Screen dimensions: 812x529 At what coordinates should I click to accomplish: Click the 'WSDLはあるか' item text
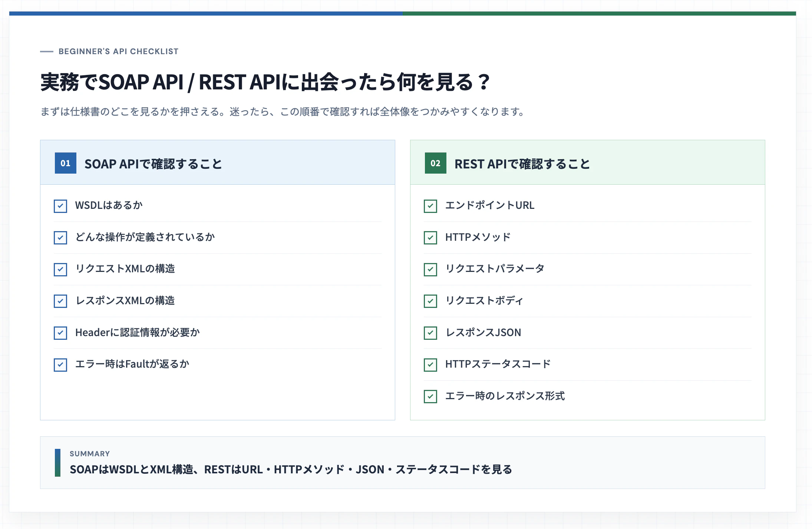(x=109, y=206)
